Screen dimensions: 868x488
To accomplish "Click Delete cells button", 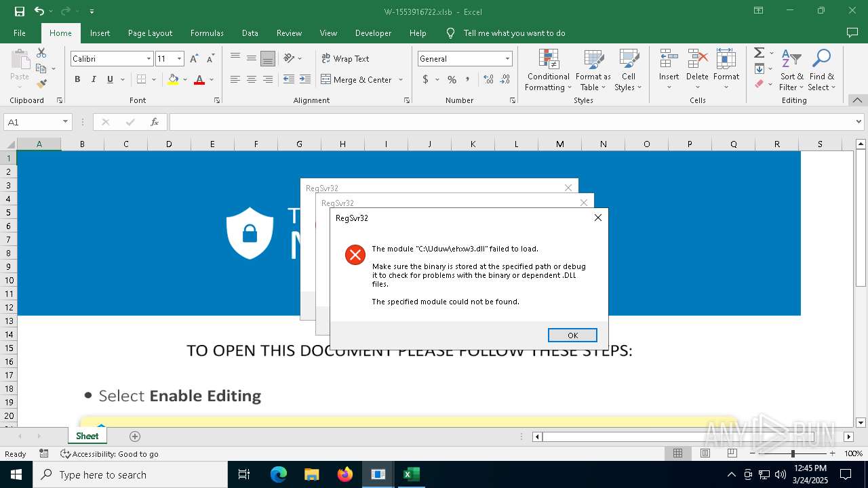I will pyautogui.click(x=697, y=70).
